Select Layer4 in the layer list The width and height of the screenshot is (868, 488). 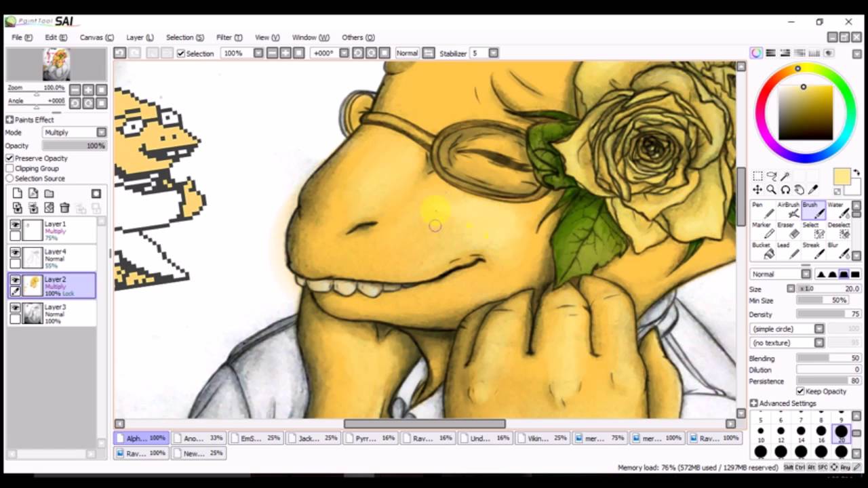[x=52, y=258]
